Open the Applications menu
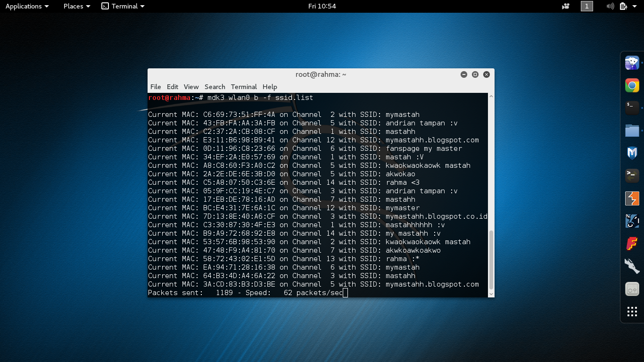This screenshot has height=362, width=644. tap(27, 6)
